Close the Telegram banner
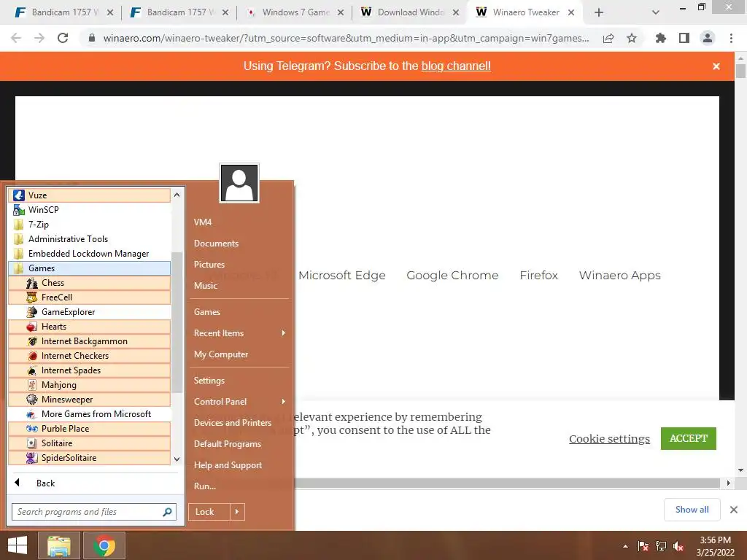The image size is (747, 560). point(716,66)
